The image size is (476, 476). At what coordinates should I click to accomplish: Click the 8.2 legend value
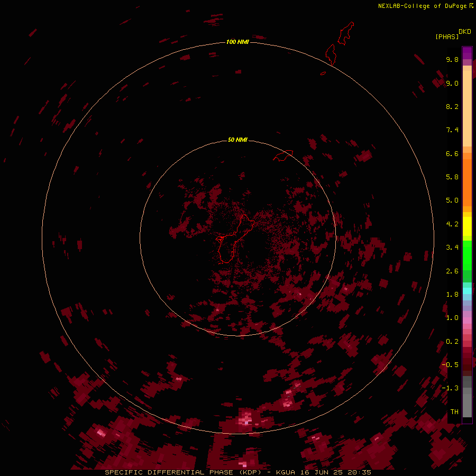(x=452, y=106)
